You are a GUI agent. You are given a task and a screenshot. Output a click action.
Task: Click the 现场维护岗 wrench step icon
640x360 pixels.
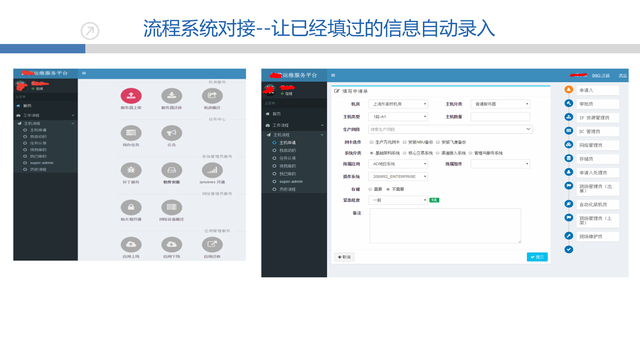tap(569, 236)
